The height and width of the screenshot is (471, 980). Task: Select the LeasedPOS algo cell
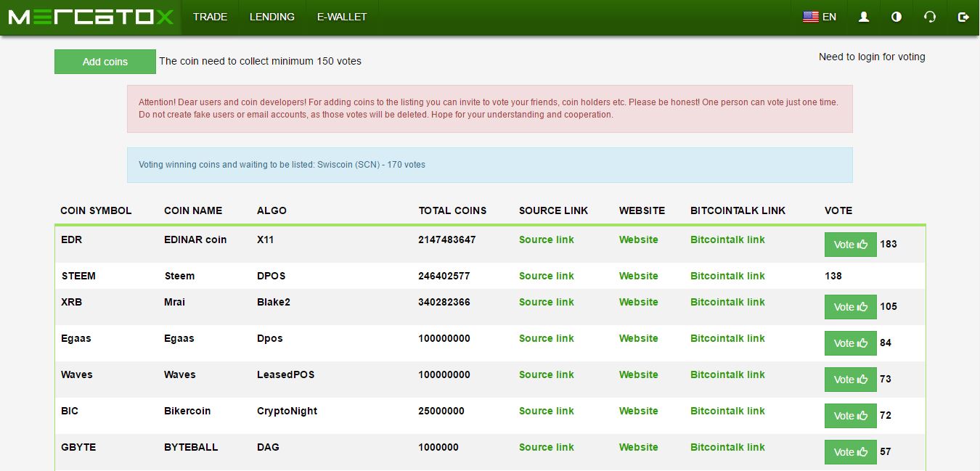coord(285,374)
